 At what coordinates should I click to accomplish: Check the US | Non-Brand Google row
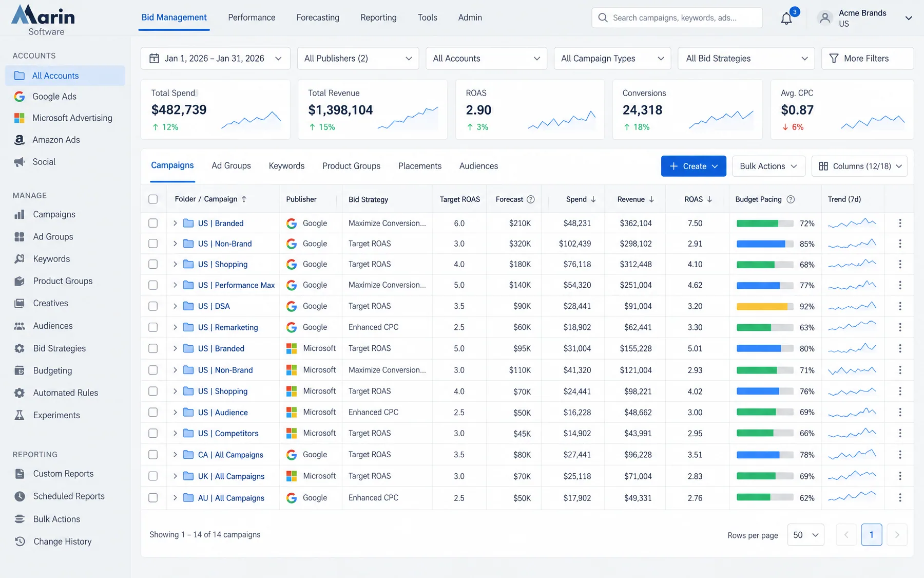click(x=153, y=244)
